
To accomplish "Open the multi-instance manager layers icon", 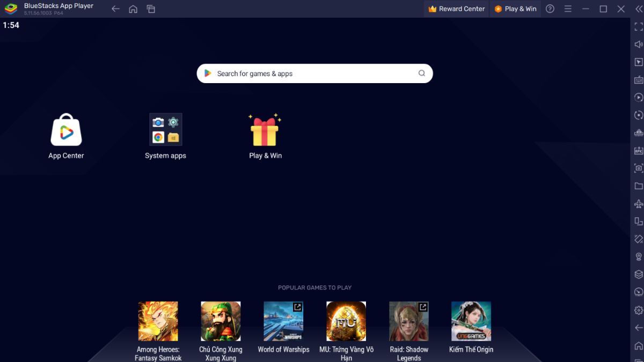I will click(x=639, y=275).
